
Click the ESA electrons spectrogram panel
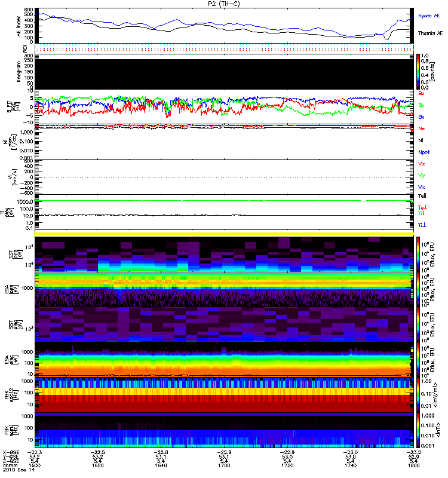(x=224, y=360)
